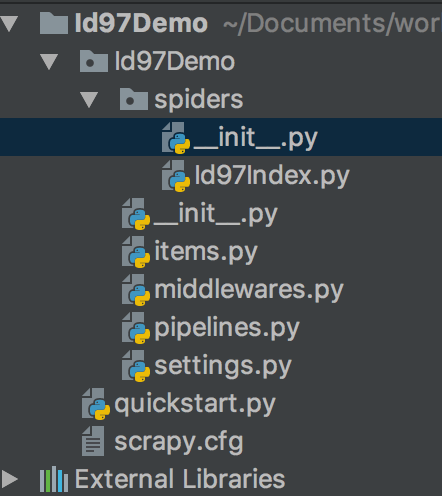The width and height of the screenshot is (442, 496).
Task: Select the quickstart.py file name
Action: [x=195, y=404]
